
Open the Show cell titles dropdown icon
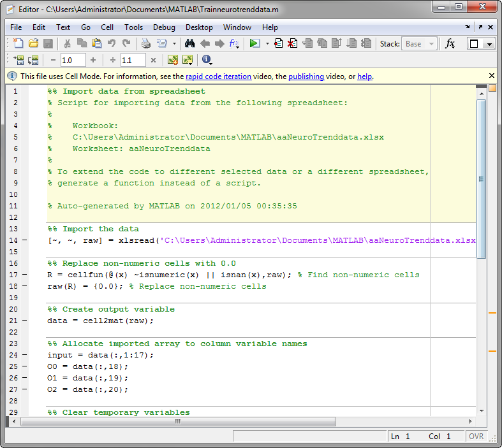coord(188,60)
